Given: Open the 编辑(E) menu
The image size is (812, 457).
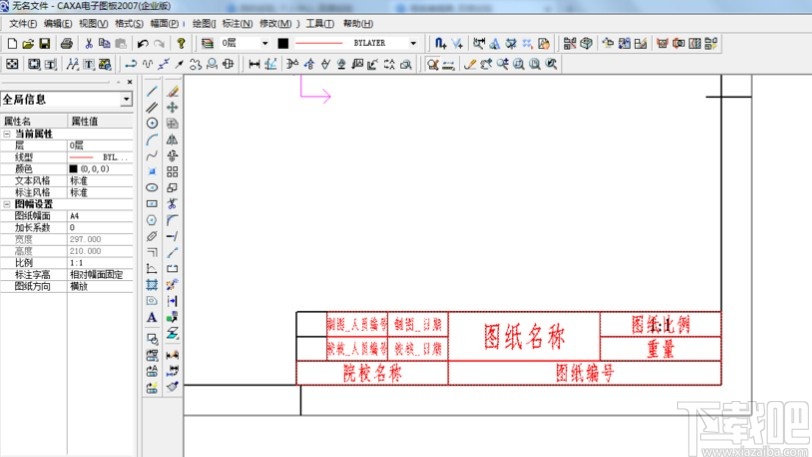Looking at the screenshot, I should [x=58, y=24].
